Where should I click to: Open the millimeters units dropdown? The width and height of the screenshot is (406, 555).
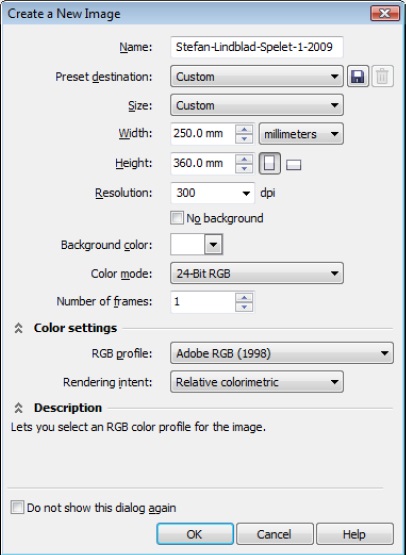pyautogui.click(x=301, y=134)
